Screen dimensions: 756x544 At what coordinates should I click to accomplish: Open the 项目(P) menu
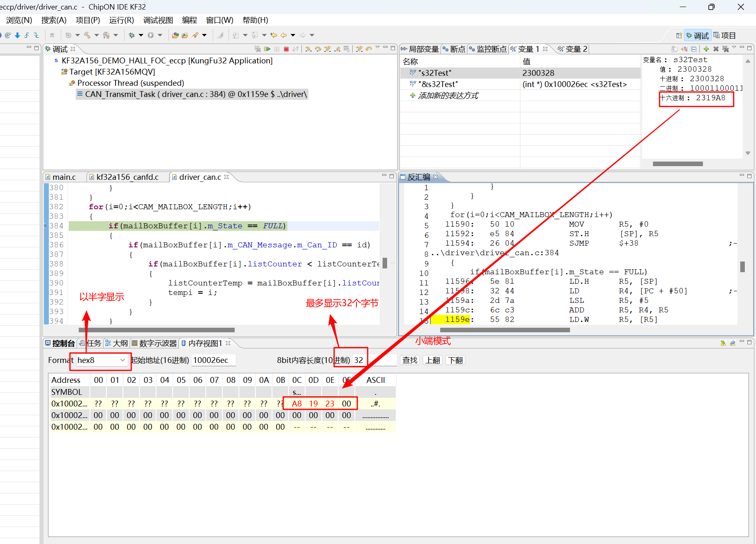click(x=88, y=20)
